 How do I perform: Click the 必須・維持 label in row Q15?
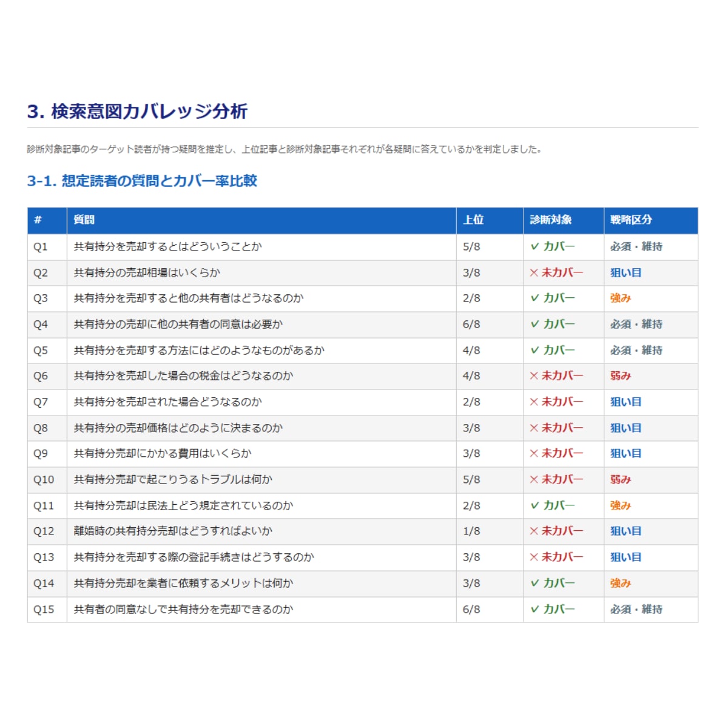636,610
